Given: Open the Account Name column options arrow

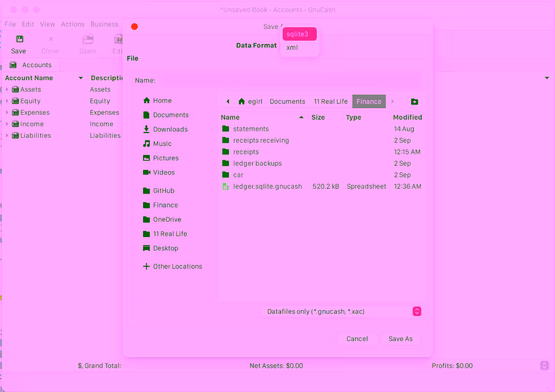Looking at the screenshot, I should (81, 78).
